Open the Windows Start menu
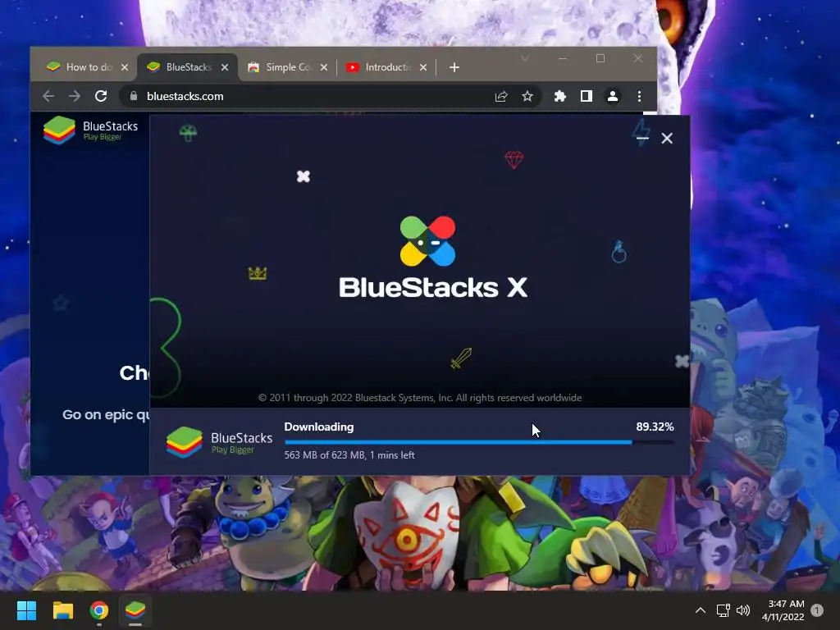The image size is (840, 630). pos(26,610)
